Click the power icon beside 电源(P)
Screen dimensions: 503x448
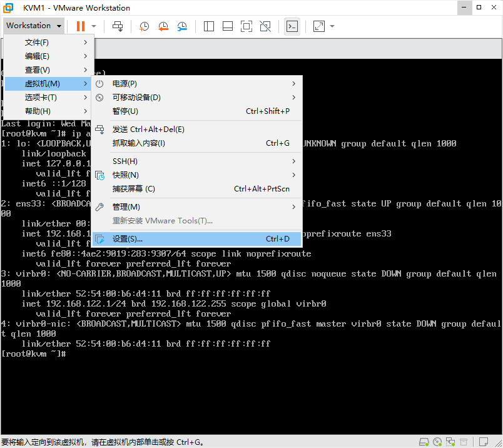click(x=99, y=84)
